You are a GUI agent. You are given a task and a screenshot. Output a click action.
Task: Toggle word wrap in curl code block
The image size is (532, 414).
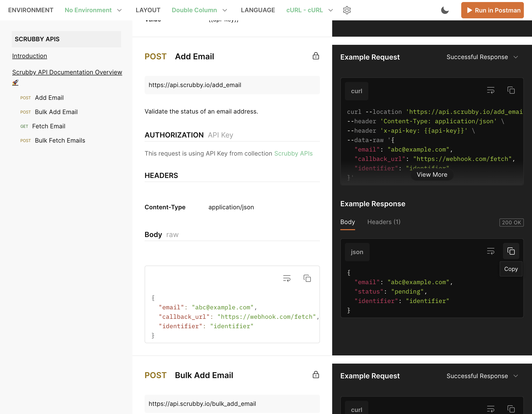pyautogui.click(x=491, y=90)
